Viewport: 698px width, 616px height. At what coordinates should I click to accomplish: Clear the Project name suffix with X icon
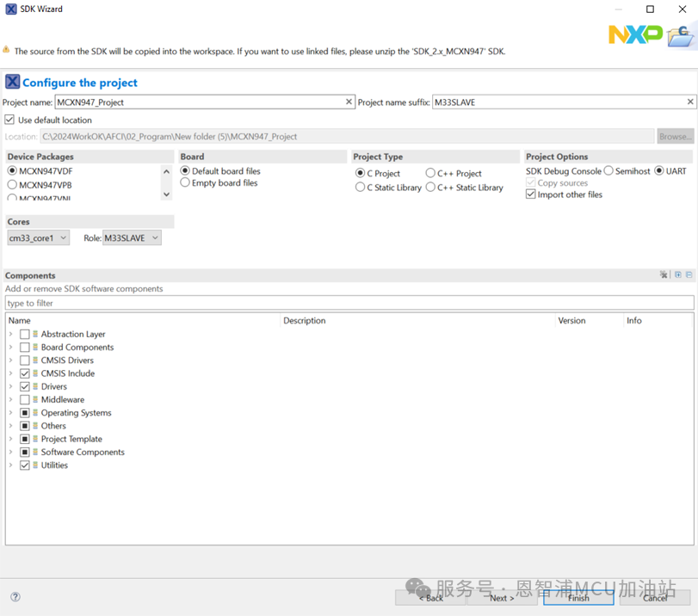click(x=690, y=102)
